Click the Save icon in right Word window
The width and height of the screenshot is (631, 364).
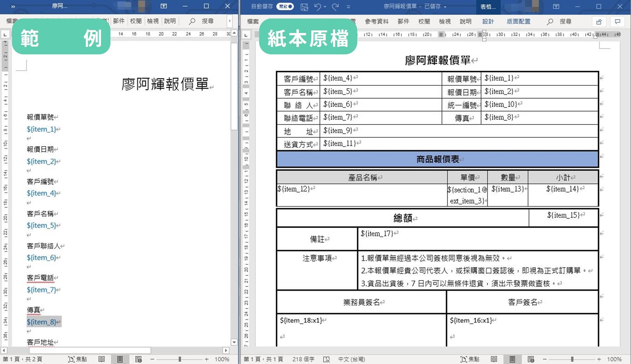(304, 7)
